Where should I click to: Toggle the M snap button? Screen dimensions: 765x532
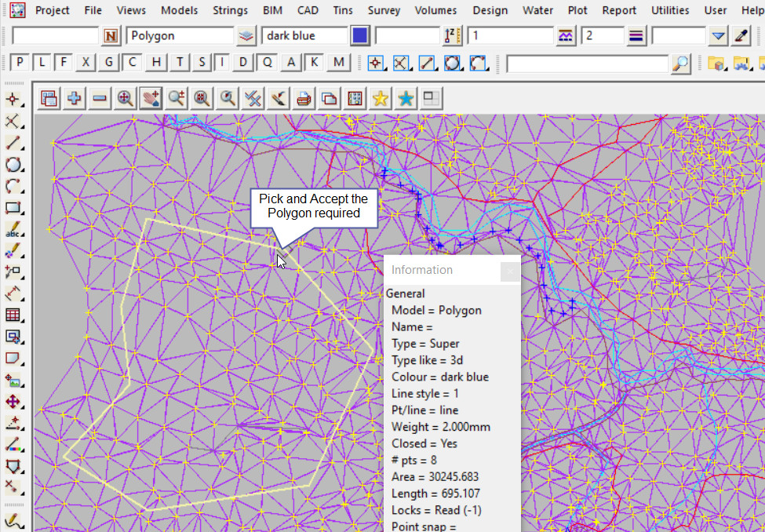[x=338, y=63]
